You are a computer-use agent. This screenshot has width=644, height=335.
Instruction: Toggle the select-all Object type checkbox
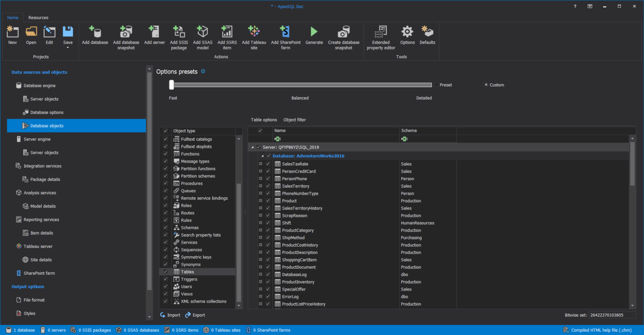[x=165, y=131]
